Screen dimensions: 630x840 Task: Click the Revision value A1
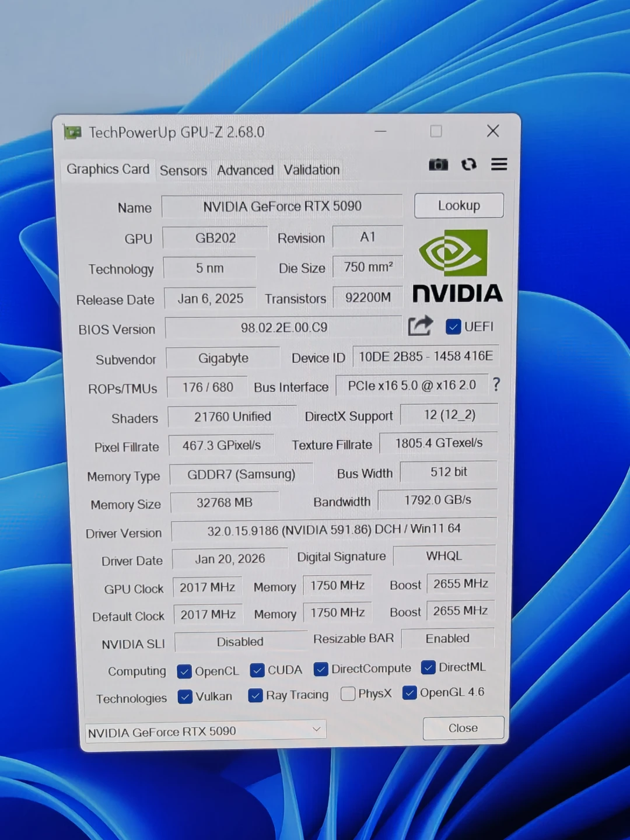tap(368, 237)
